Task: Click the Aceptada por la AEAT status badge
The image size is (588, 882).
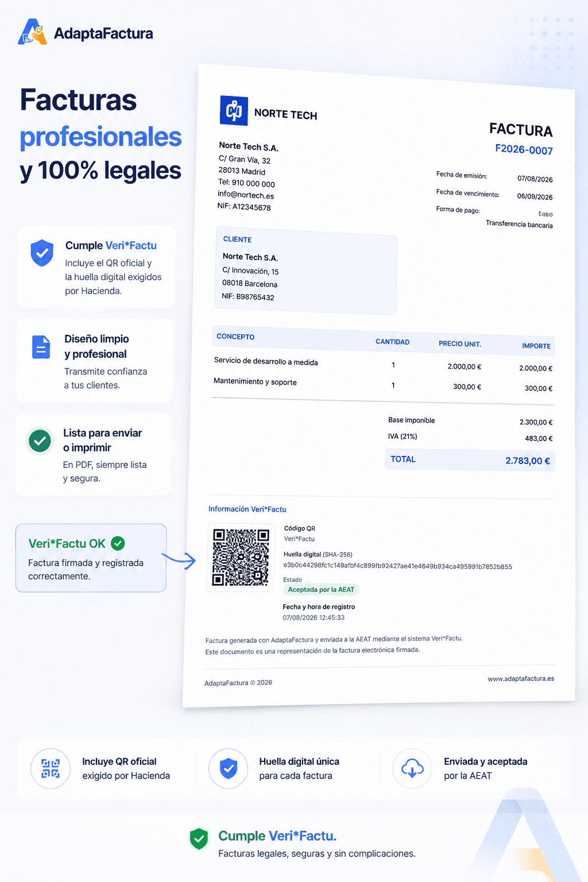Action: pyautogui.click(x=321, y=590)
